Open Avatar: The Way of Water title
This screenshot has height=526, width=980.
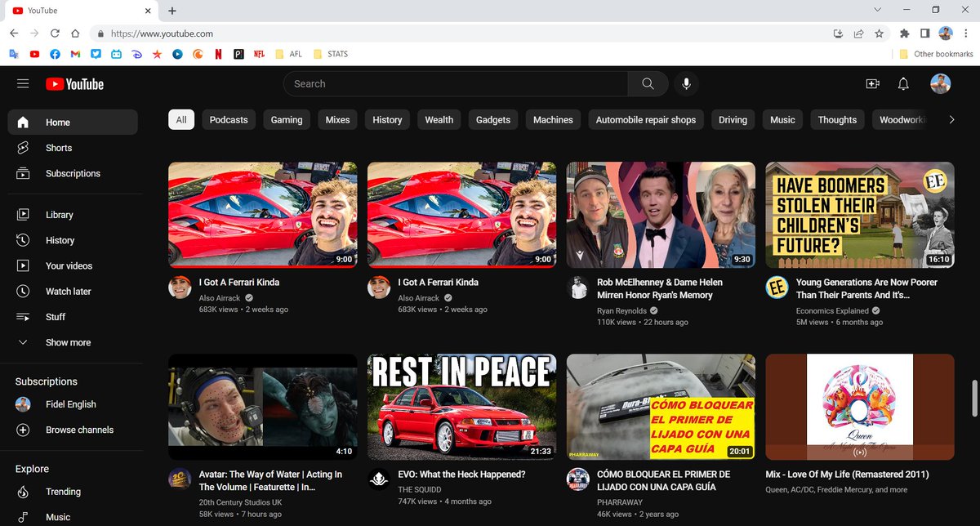pyautogui.click(x=270, y=480)
